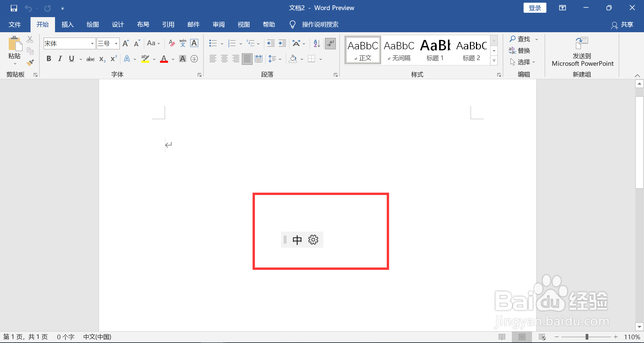
Task: Apply the 无间隔 style
Action: 399,50
